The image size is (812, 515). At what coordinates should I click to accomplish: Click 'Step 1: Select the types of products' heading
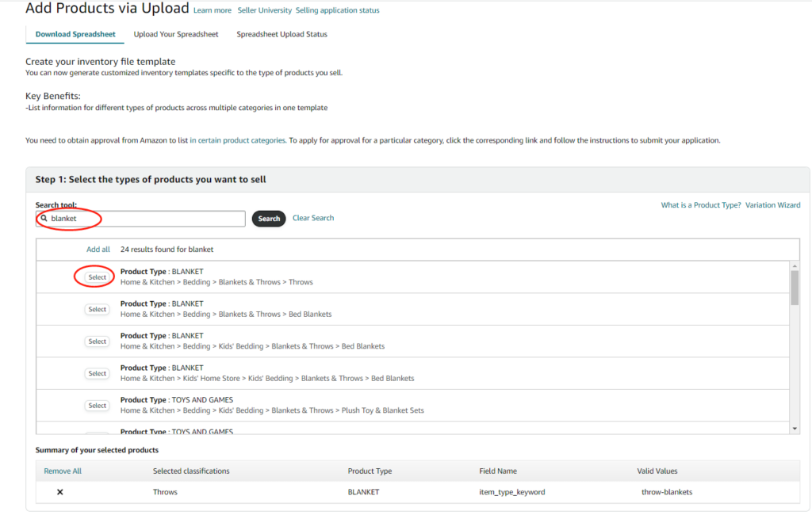click(151, 180)
